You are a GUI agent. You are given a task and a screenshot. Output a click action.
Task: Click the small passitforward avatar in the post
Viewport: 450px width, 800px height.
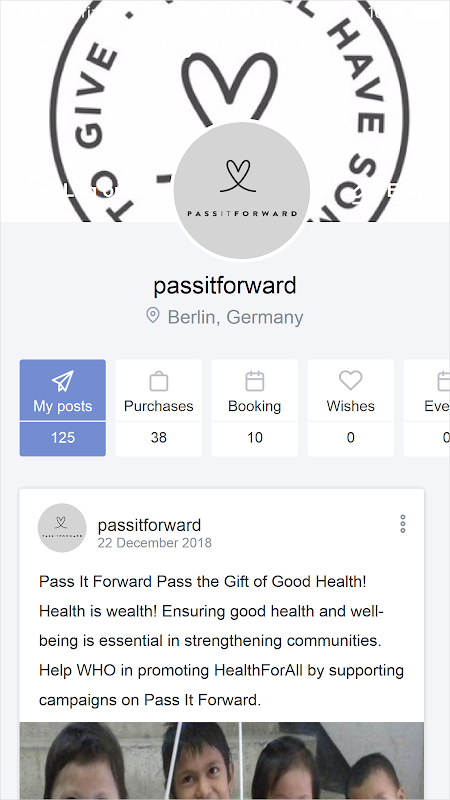click(62, 528)
